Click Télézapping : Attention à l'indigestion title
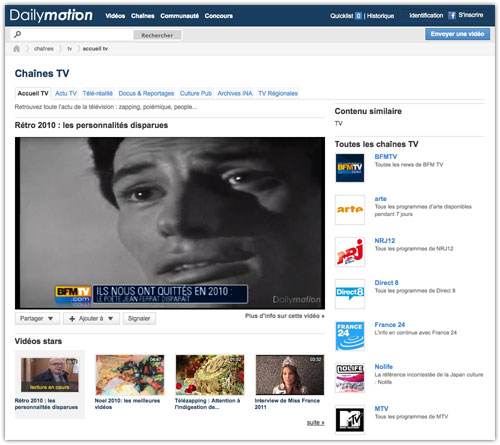 click(207, 404)
